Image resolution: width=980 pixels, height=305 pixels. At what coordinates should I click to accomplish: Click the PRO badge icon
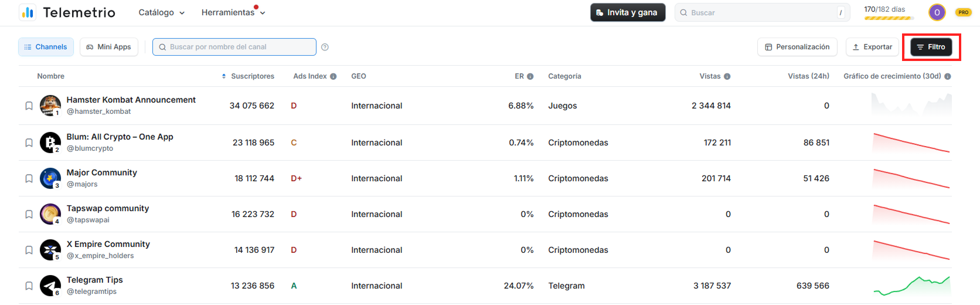[963, 12]
